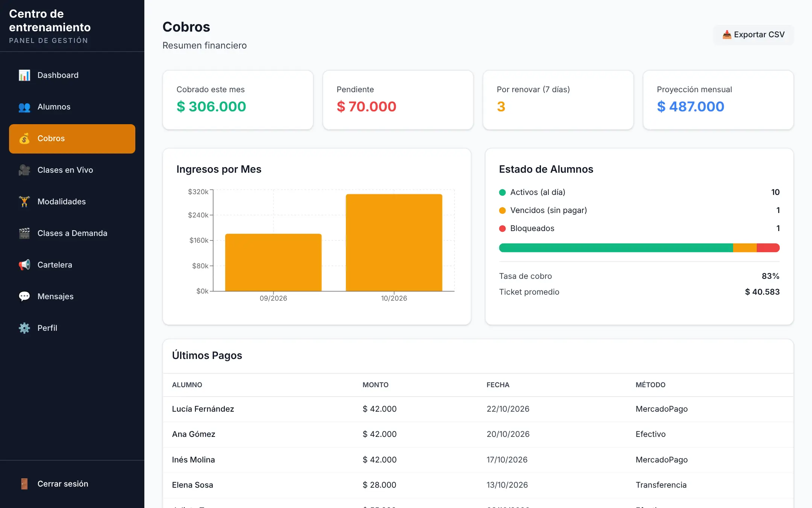Image resolution: width=812 pixels, height=508 pixels.
Task: Click the Perfil gear icon
Action: coord(24,328)
